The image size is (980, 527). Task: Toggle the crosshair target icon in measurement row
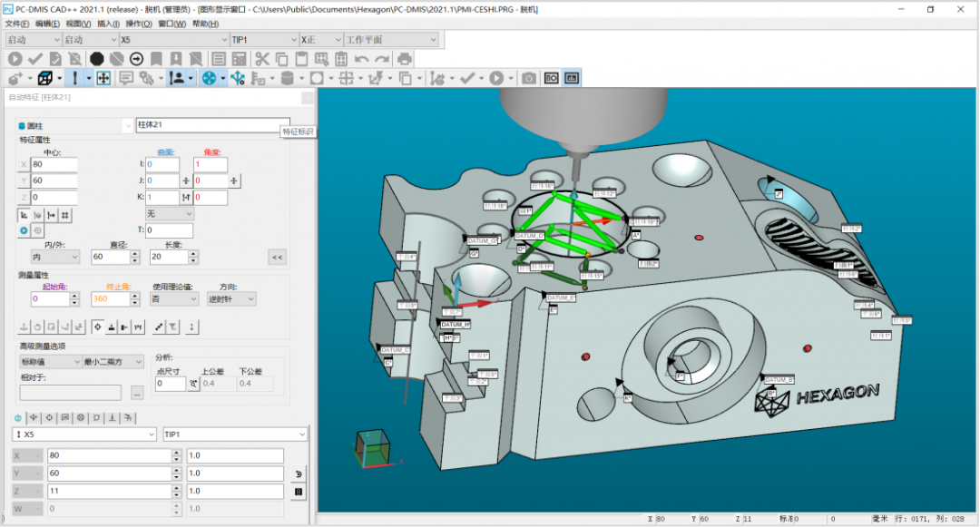pos(97,327)
